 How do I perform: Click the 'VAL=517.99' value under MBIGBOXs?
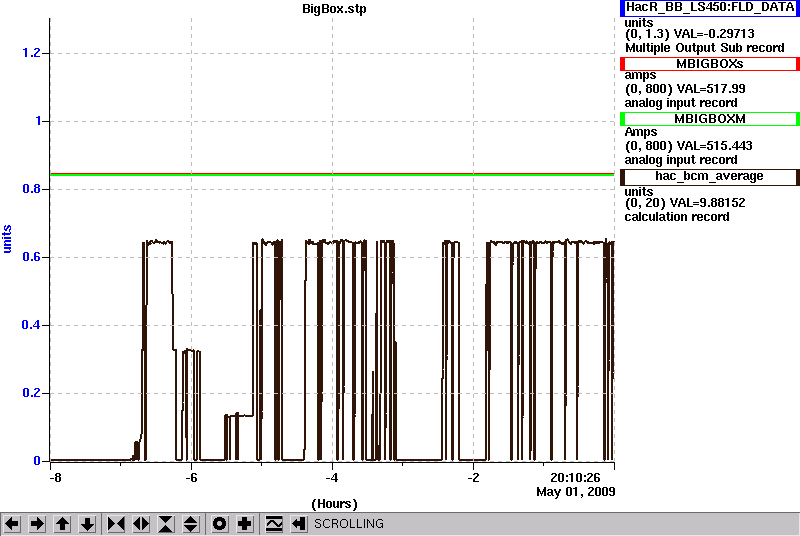tap(709, 89)
